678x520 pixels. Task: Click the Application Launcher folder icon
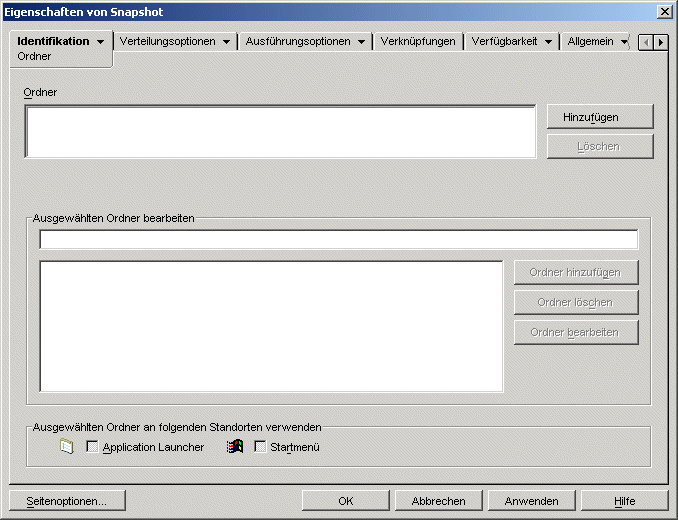[67, 447]
